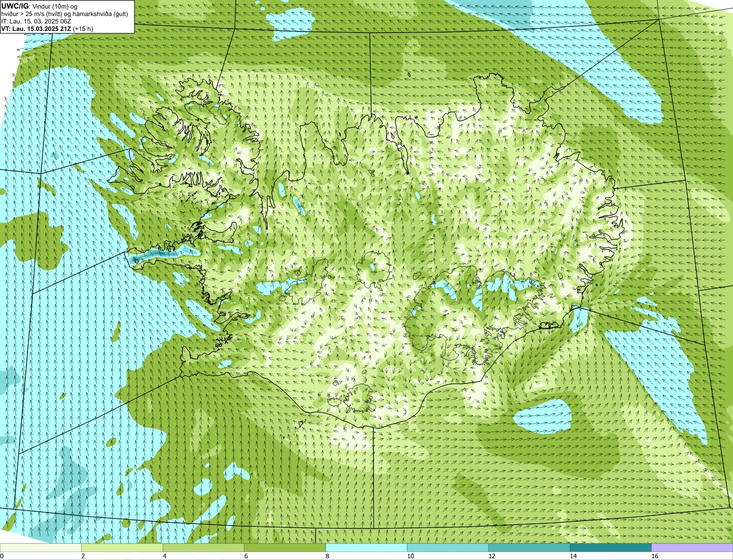Click the "4" label on the color scale

click(164, 556)
